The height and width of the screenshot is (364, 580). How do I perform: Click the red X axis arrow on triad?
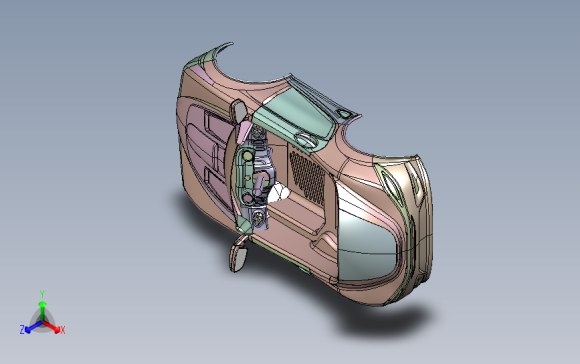(x=51, y=326)
